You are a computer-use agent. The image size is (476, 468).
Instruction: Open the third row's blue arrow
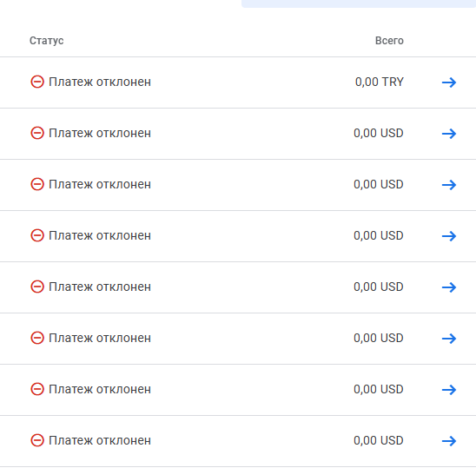coord(449,185)
